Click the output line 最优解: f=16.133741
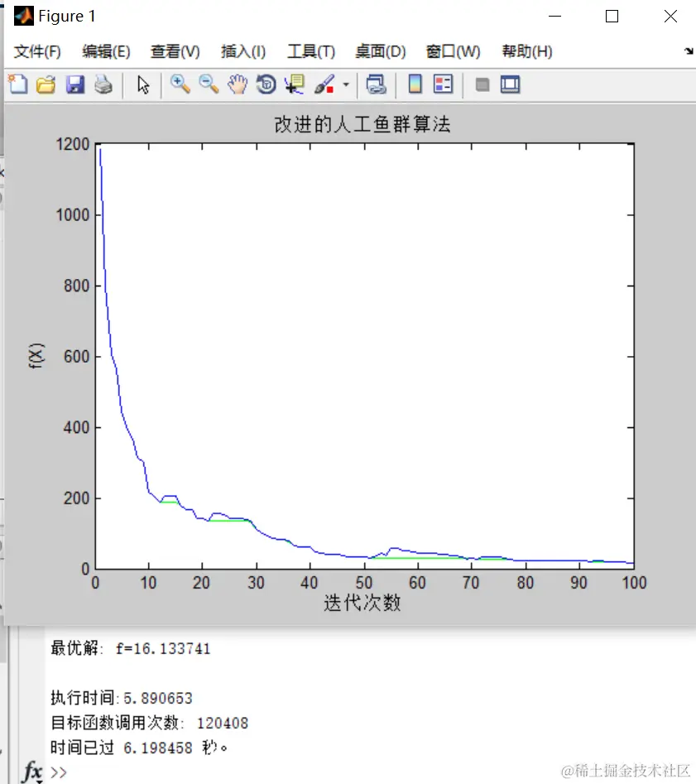Screen dimensions: 696x784 pos(131,648)
